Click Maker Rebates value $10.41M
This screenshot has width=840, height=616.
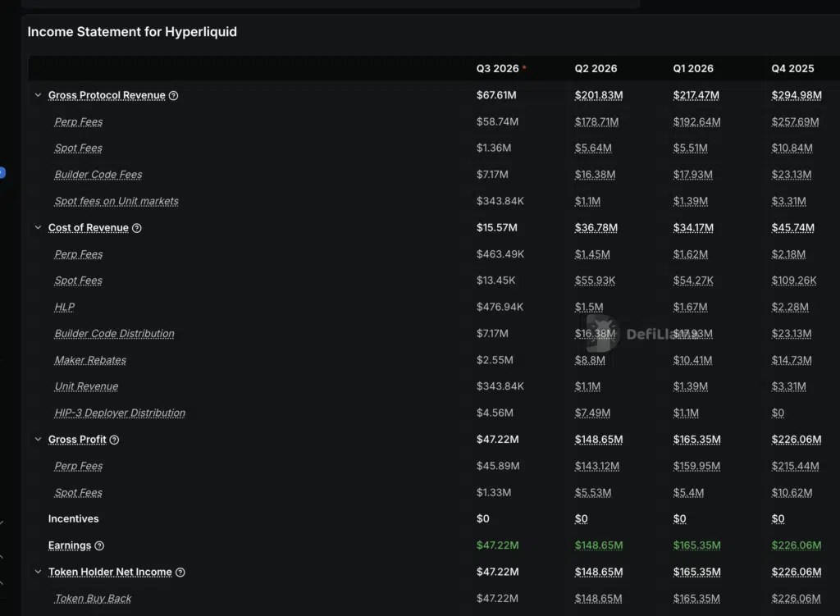click(x=692, y=360)
